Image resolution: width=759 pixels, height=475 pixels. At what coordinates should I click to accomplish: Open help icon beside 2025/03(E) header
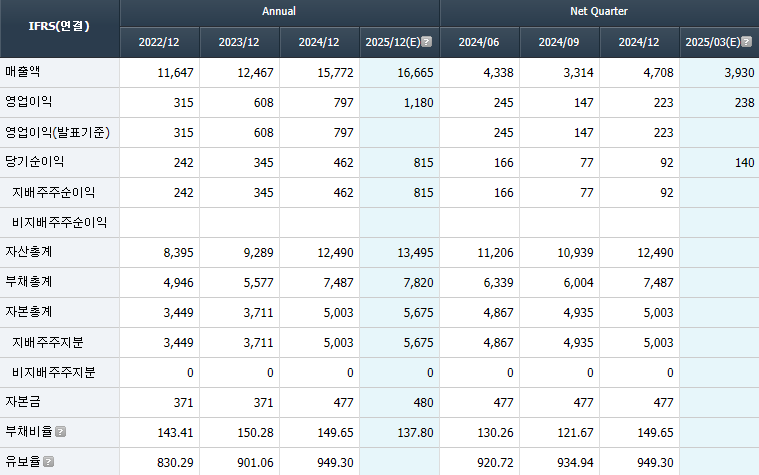pos(746,42)
